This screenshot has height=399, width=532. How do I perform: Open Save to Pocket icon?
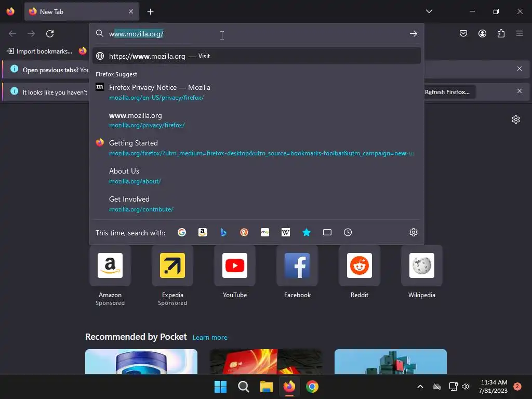463,33
